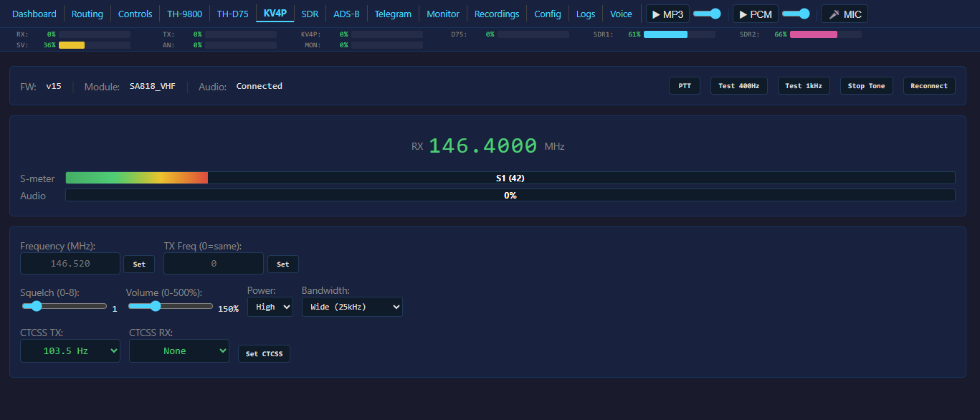This screenshot has width=980, height=420.
Task: Click the Reconnect button
Action: [x=929, y=86]
